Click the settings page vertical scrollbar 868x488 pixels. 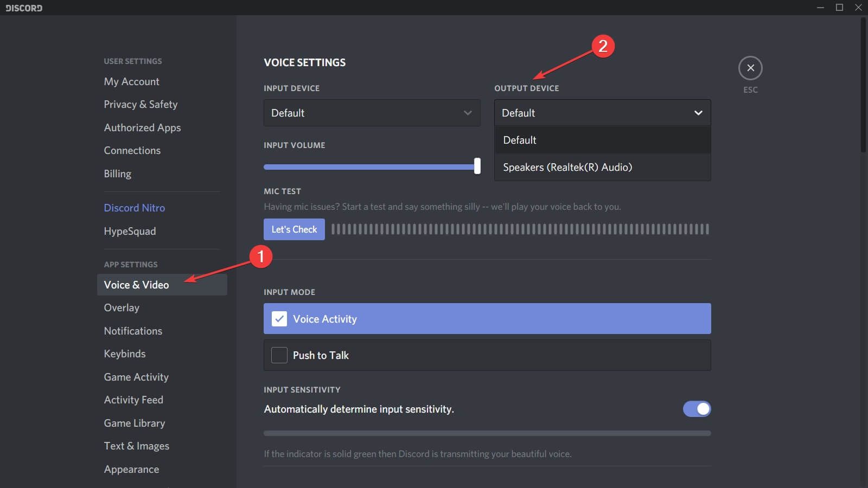[864, 85]
